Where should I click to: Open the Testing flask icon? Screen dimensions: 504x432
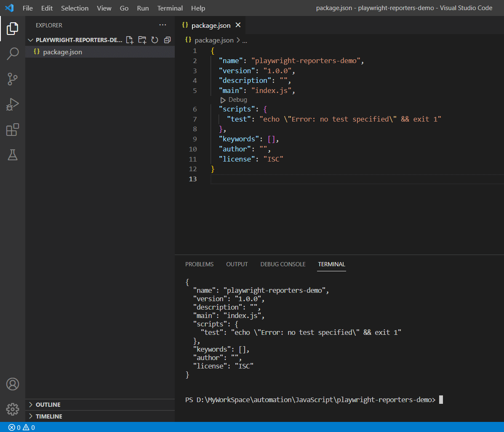(13, 155)
